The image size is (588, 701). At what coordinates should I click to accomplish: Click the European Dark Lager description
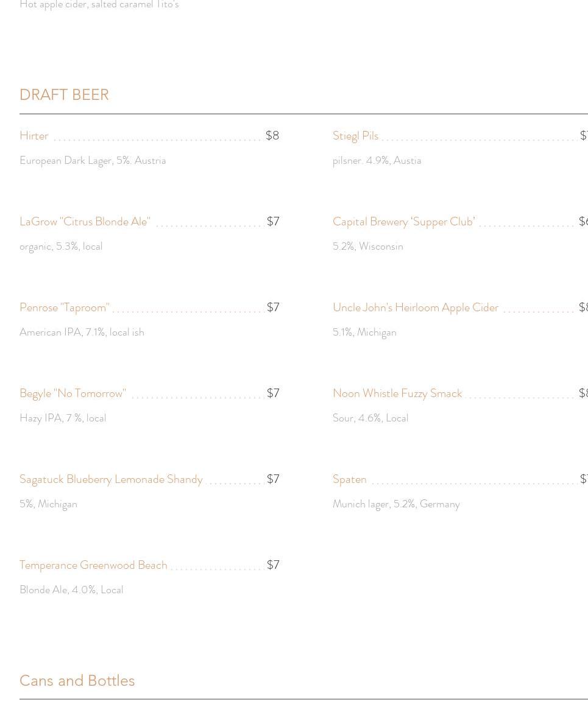pos(93,160)
